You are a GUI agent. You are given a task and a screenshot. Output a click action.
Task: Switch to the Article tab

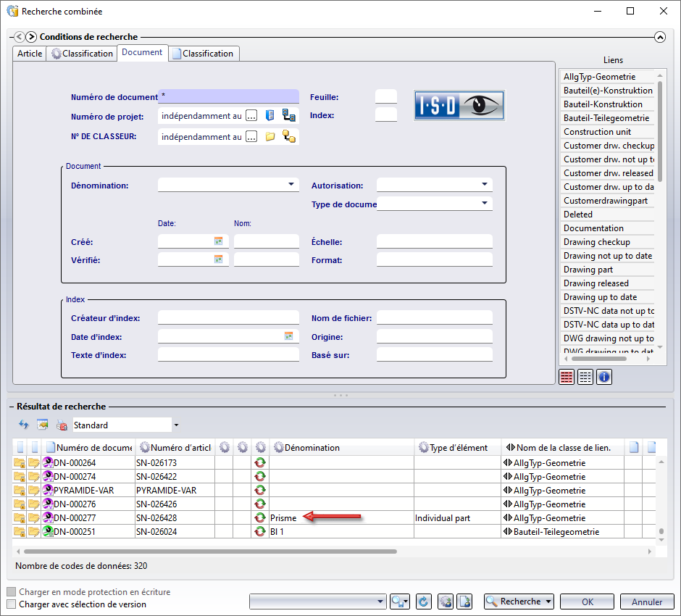coord(30,54)
